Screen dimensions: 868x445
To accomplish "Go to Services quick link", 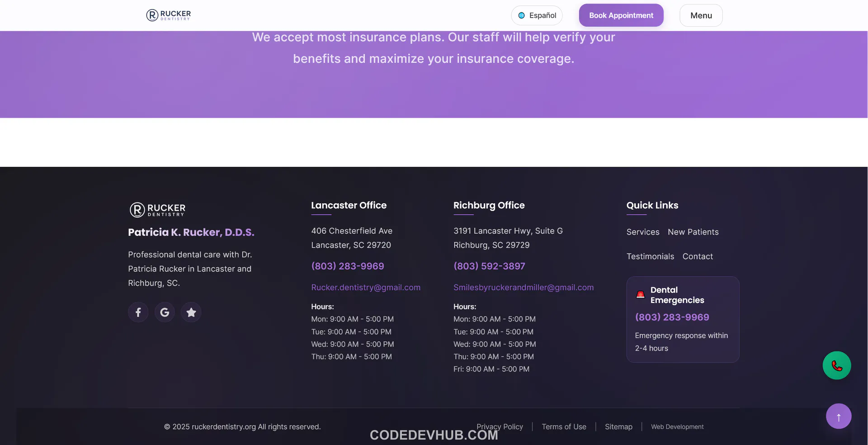I will click(x=642, y=232).
